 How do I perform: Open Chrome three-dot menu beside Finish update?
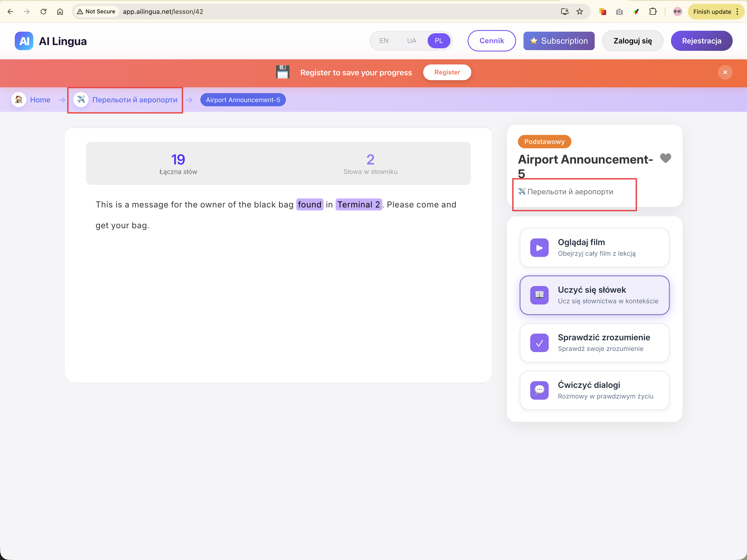coord(738,12)
